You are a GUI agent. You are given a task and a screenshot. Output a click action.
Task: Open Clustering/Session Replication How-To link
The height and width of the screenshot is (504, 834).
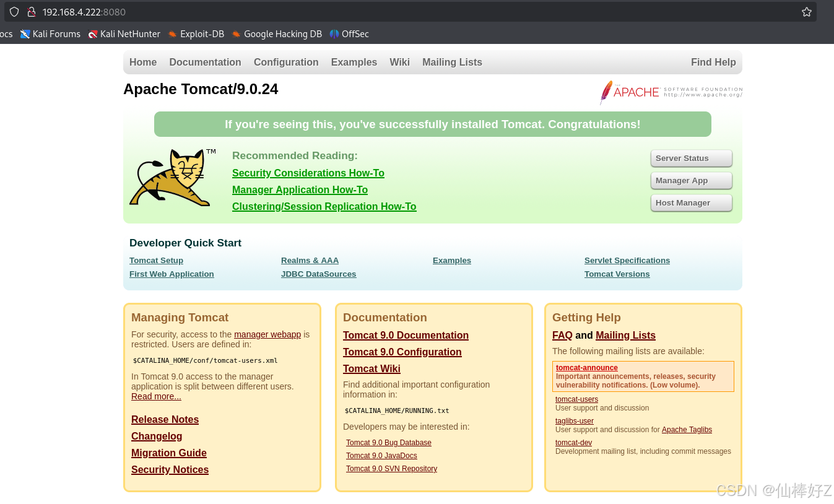click(324, 207)
